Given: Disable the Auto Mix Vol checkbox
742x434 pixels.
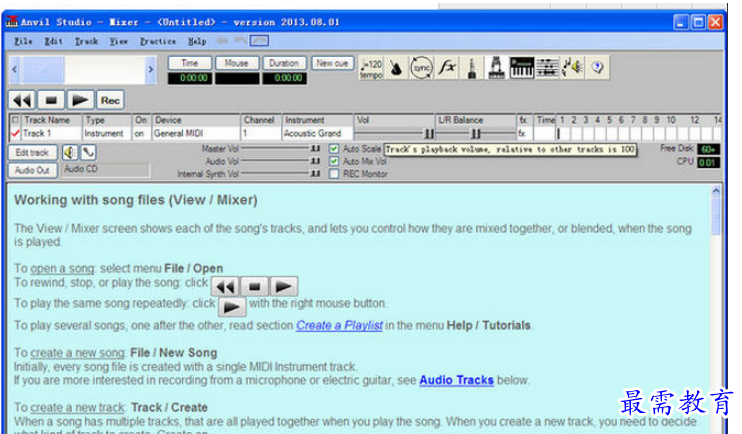Looking at the screenshot, I should [x=334, y=161].
